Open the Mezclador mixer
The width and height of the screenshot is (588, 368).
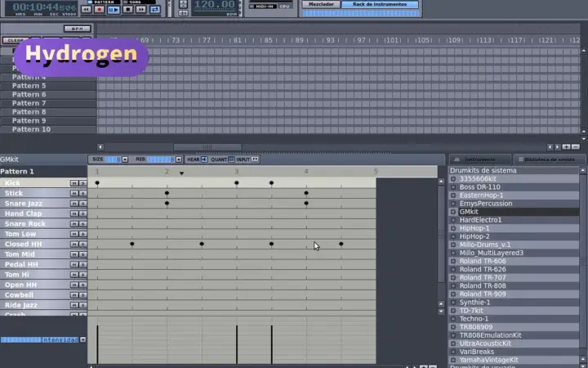pos(321,4)
